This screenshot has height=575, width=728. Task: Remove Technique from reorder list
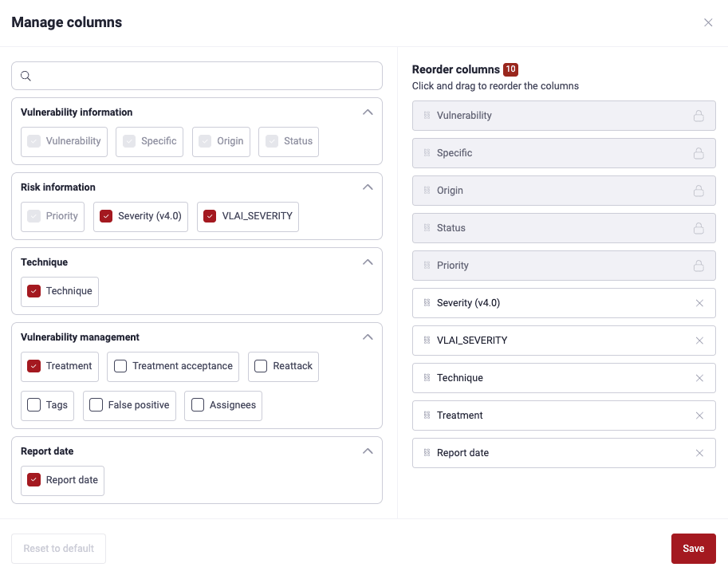[699, 378]
